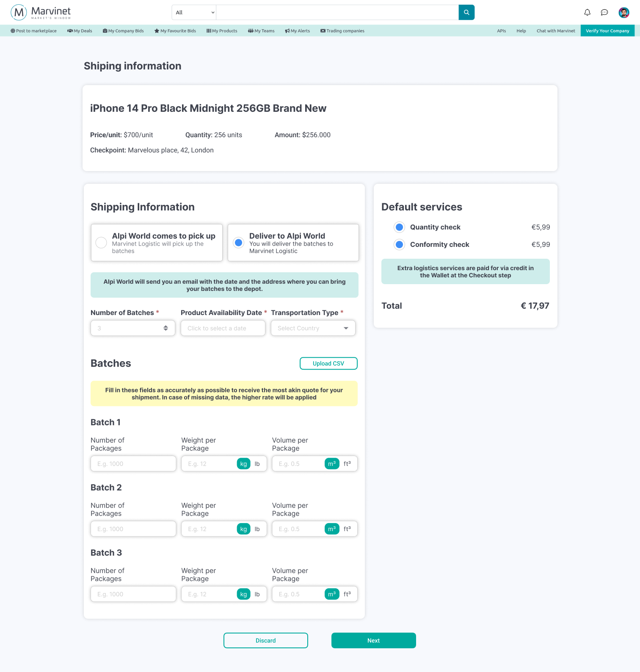Select kg unit for Batch 1

244,464
